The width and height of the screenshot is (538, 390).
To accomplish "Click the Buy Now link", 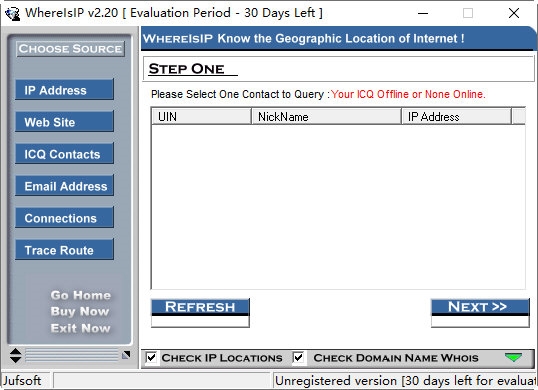I will [80, 311].
